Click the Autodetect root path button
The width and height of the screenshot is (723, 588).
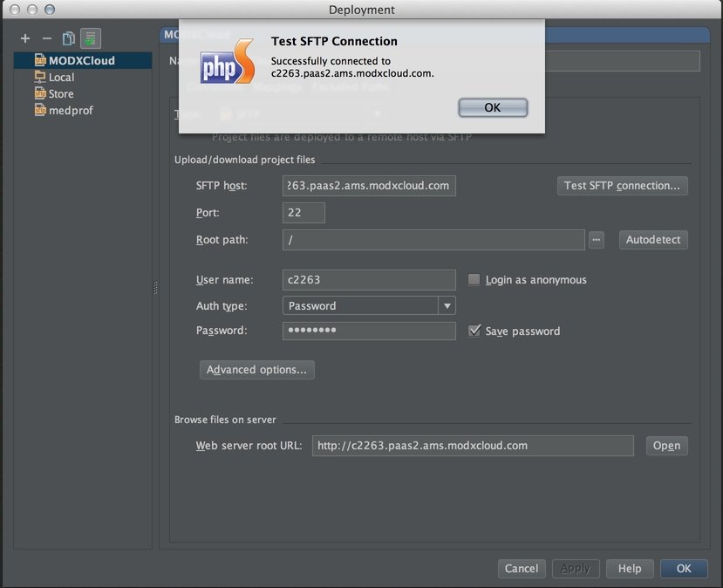pyautogui.click(x=652, y=240)
